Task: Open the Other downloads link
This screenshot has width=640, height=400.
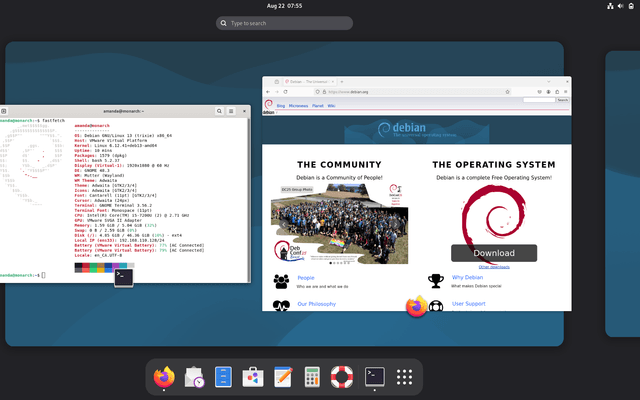Action: click(494, 267)
